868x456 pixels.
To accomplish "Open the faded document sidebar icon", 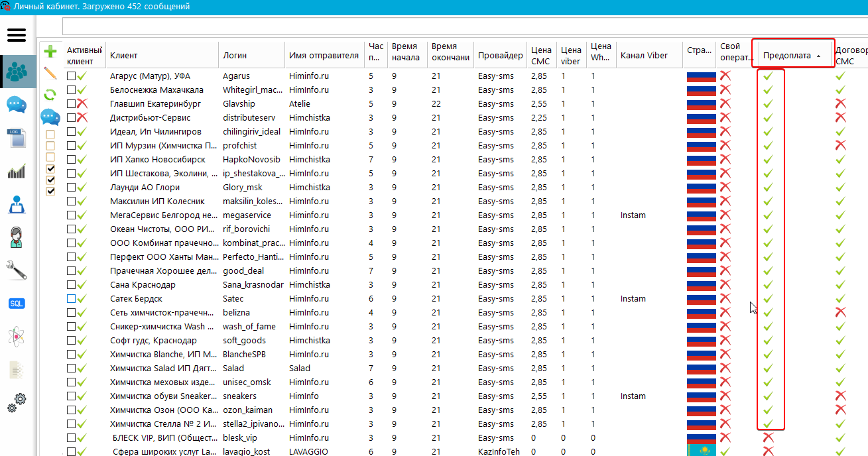I will (x=17, y=370).
